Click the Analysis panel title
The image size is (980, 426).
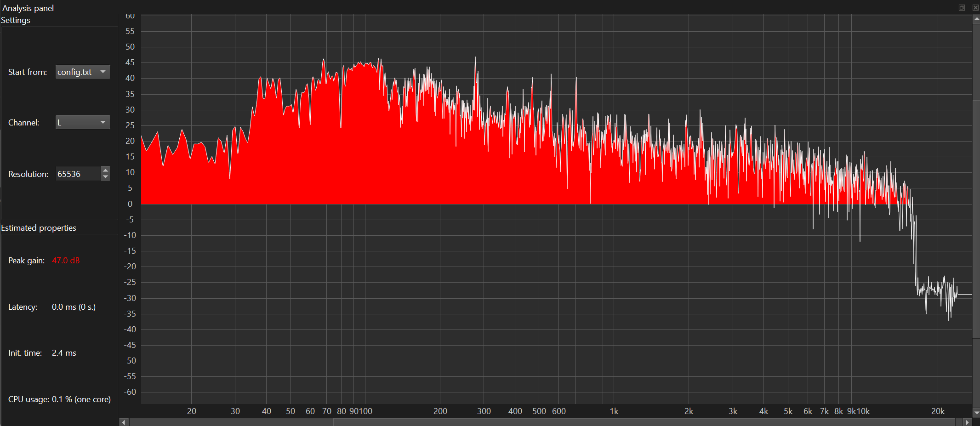[28, 8]
